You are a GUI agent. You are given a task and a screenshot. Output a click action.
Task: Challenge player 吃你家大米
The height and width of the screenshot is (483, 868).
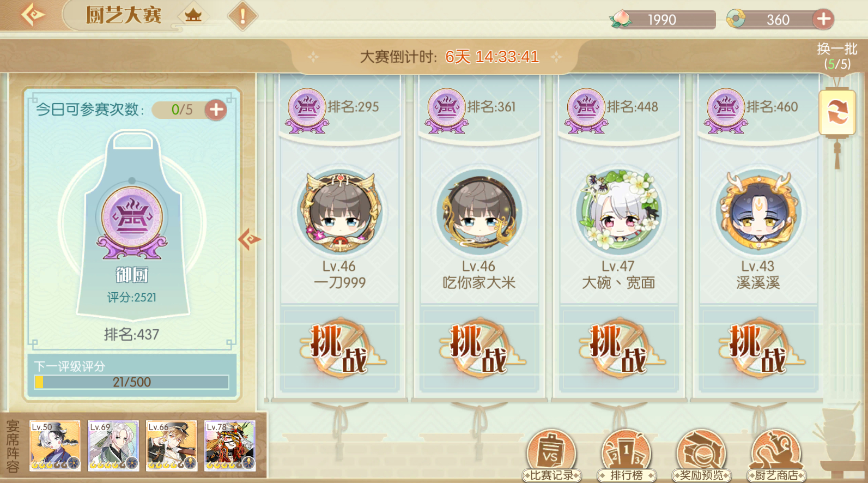(x=479, y=349)
